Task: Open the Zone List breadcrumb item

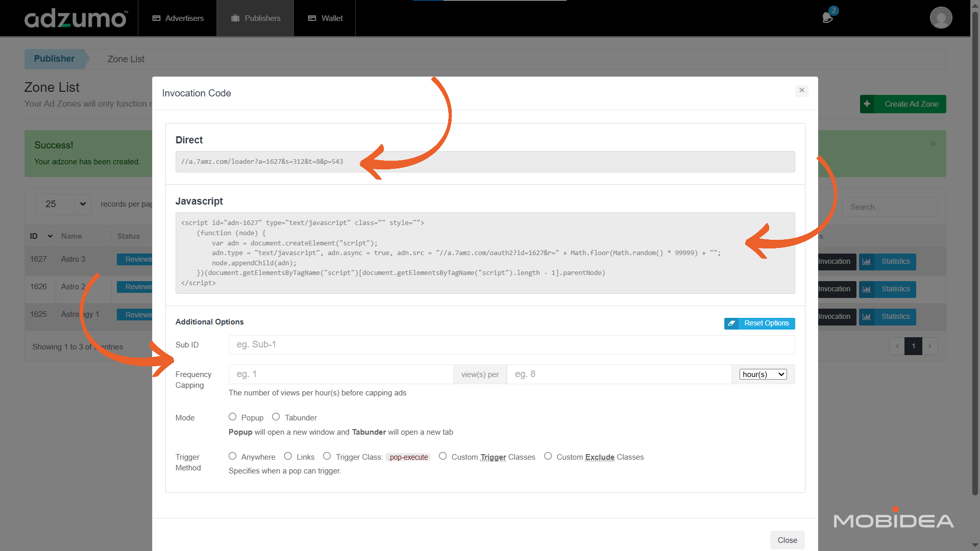Action: click(126, 59)
